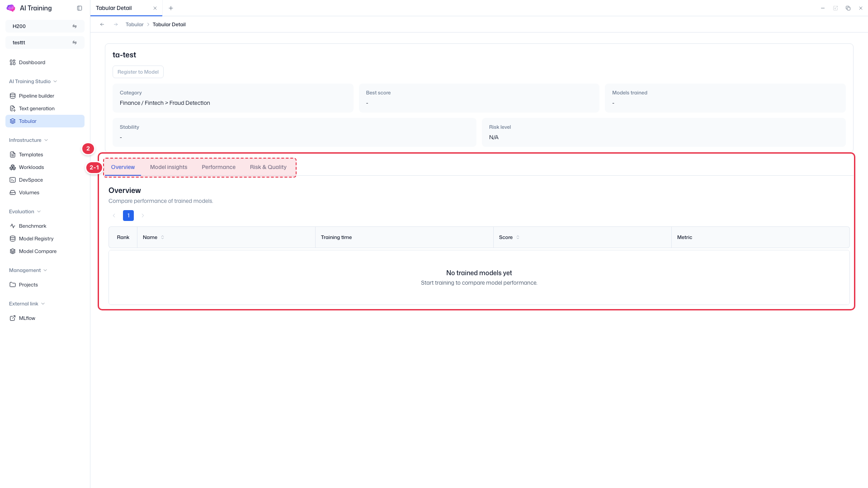Collapse the sidebar panel icon
This screenshot has height=488, width=868.
coord(80,8)
